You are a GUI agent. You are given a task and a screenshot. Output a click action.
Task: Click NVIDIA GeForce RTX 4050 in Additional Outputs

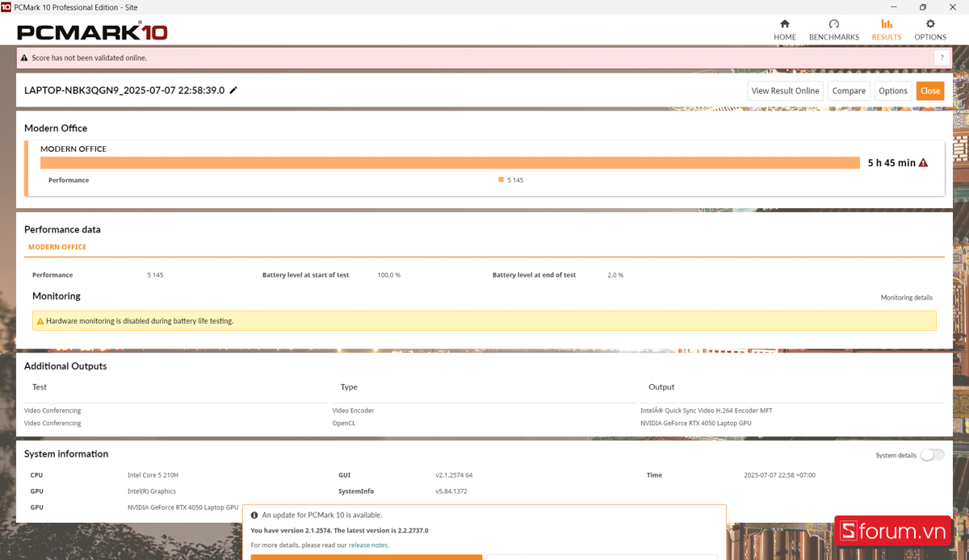click(x=696, y=423)
